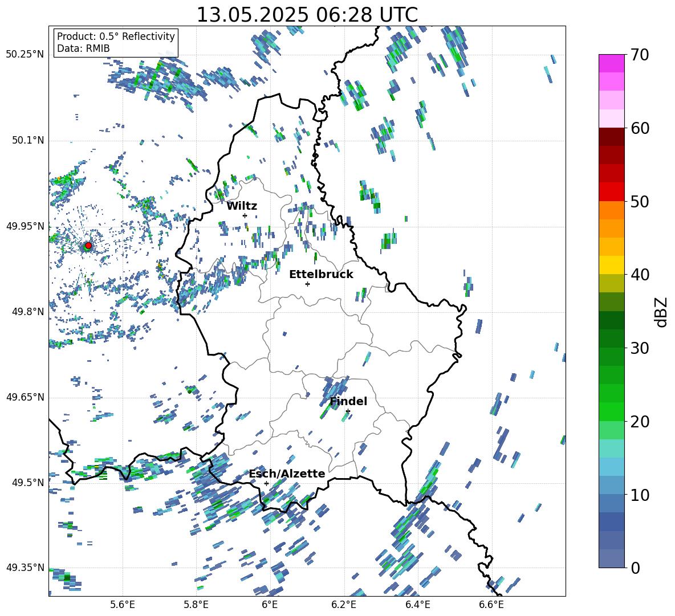Click the 'Product: 0.5° Reflectivity' text
Viewport: 675px width, 616px height.
(116, 36)
